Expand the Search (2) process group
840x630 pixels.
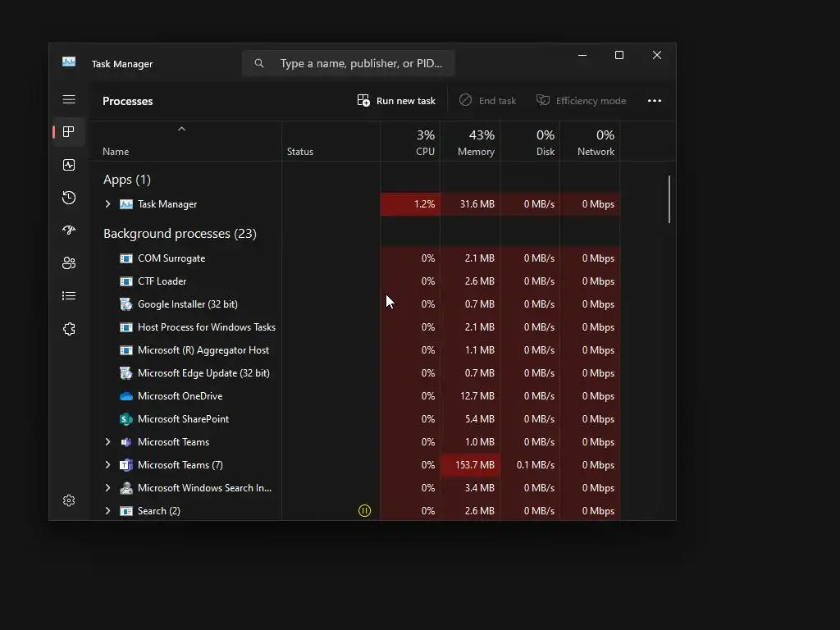pos(107,511)
